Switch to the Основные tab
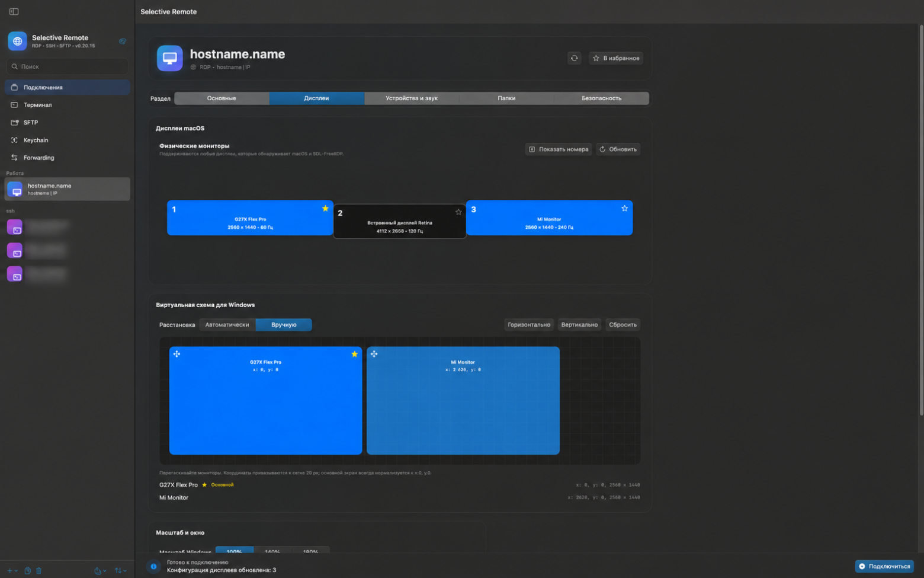The width and height of the screenshot is (924, 578). click(222, 98)
